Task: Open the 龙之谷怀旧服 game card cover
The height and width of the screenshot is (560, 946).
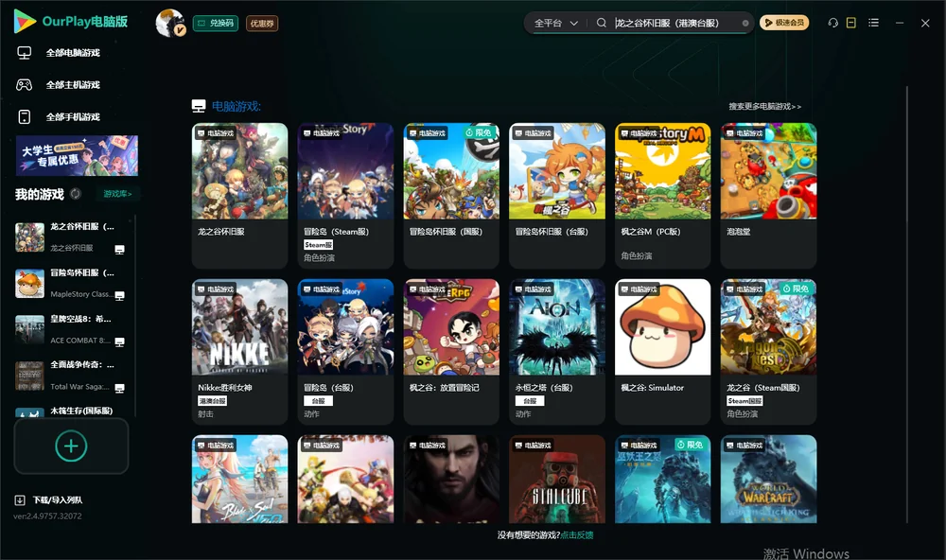Action: pos(239,171)
